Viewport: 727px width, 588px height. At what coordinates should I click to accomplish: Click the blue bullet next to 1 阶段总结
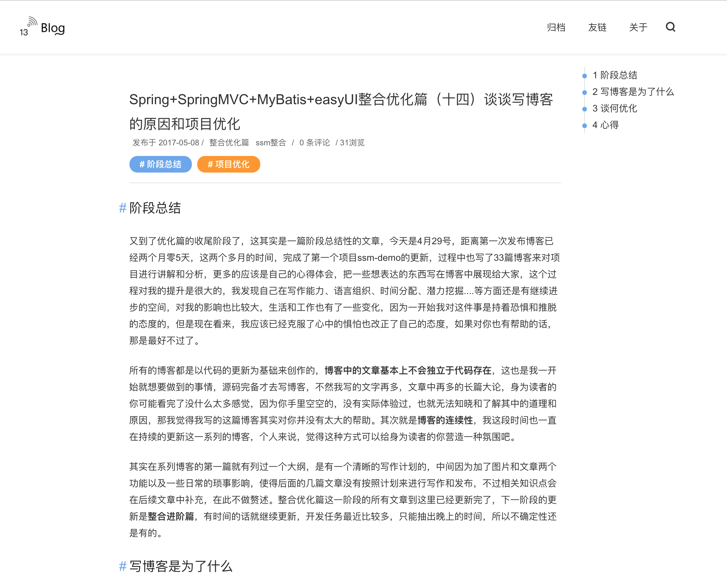[x=584, y=76]
